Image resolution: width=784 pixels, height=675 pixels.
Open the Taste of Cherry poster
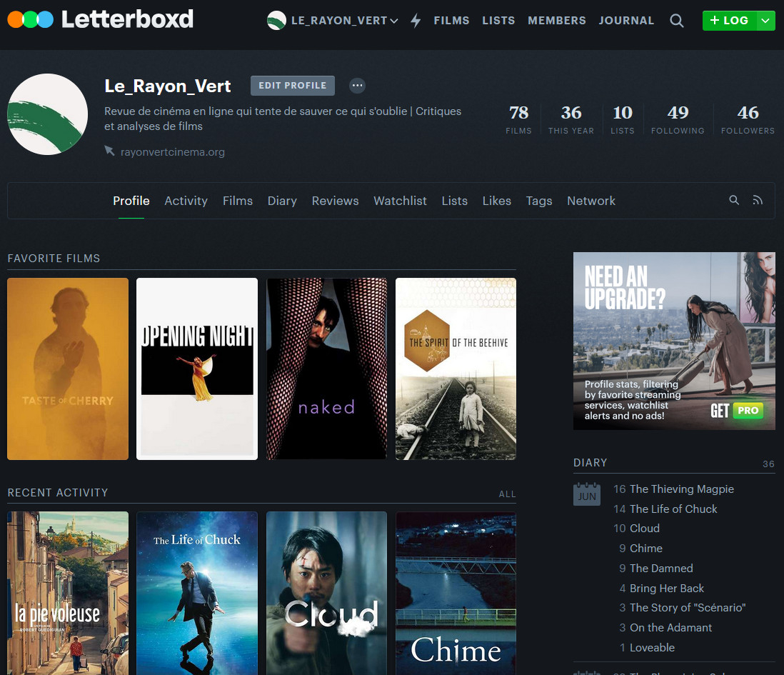68,369
